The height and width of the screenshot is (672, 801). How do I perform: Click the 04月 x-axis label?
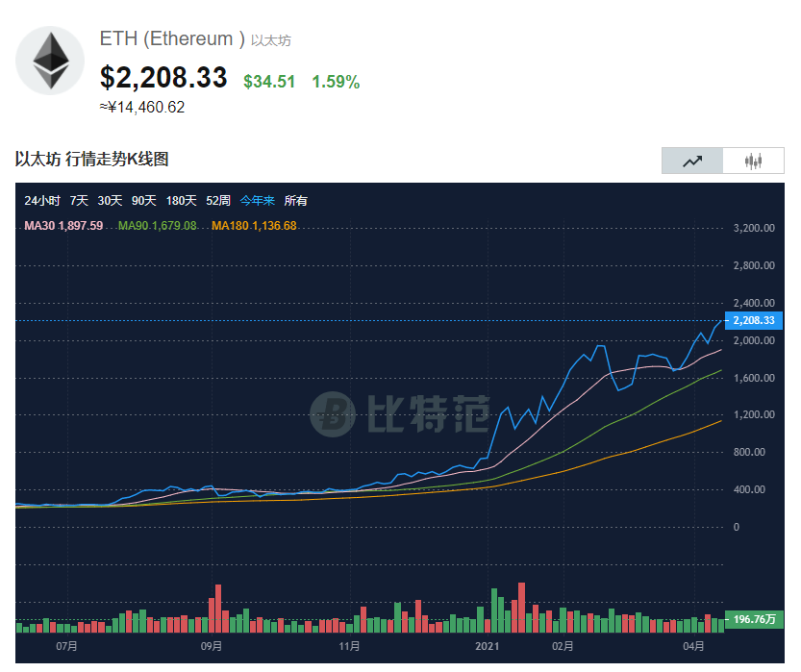pyautogui.click(x=693, y=646)
